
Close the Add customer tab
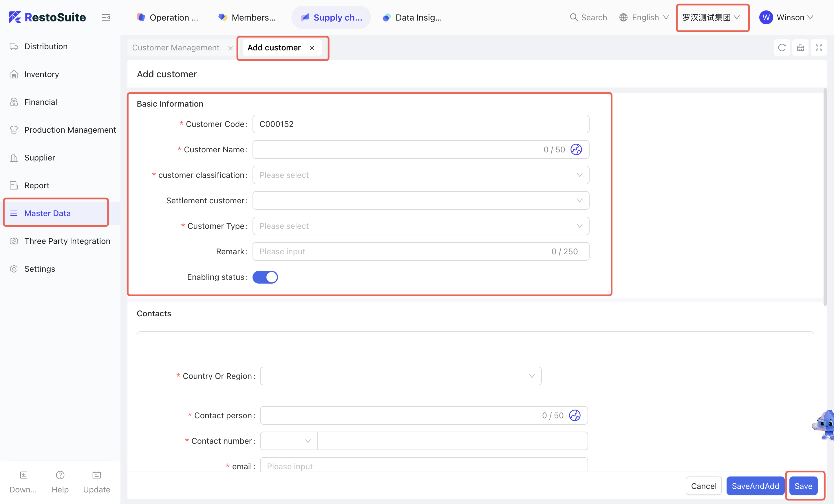312,48
